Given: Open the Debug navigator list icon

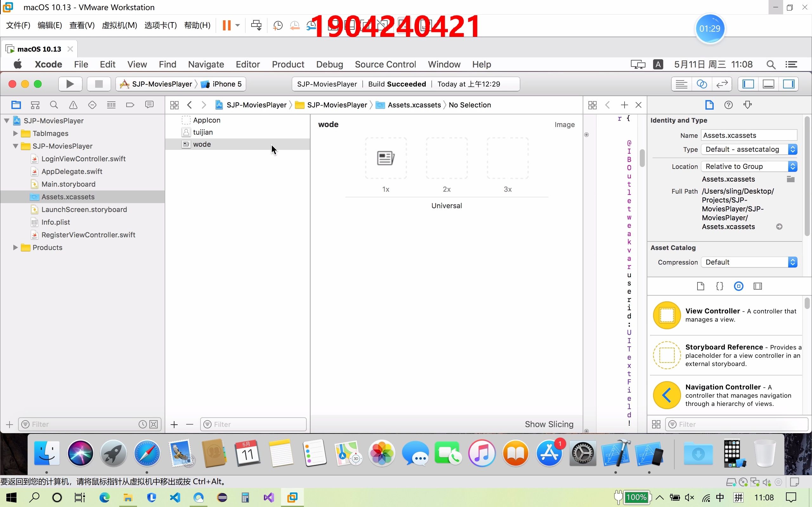Looking at the screenshot, I should [111, 105].
